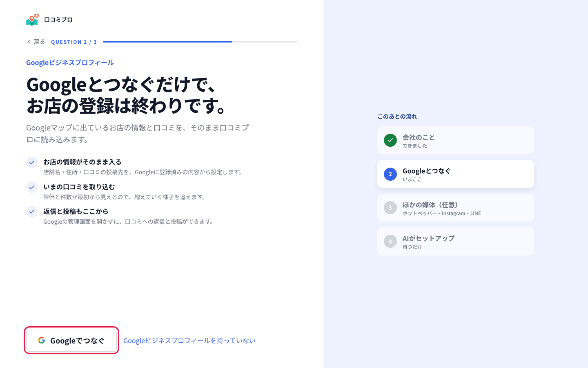Click the Googleビジネスプロフィール blue subtitle
The width and height of the screenshot is (588, 368).
pyautogui.click(x=70, y=63)
